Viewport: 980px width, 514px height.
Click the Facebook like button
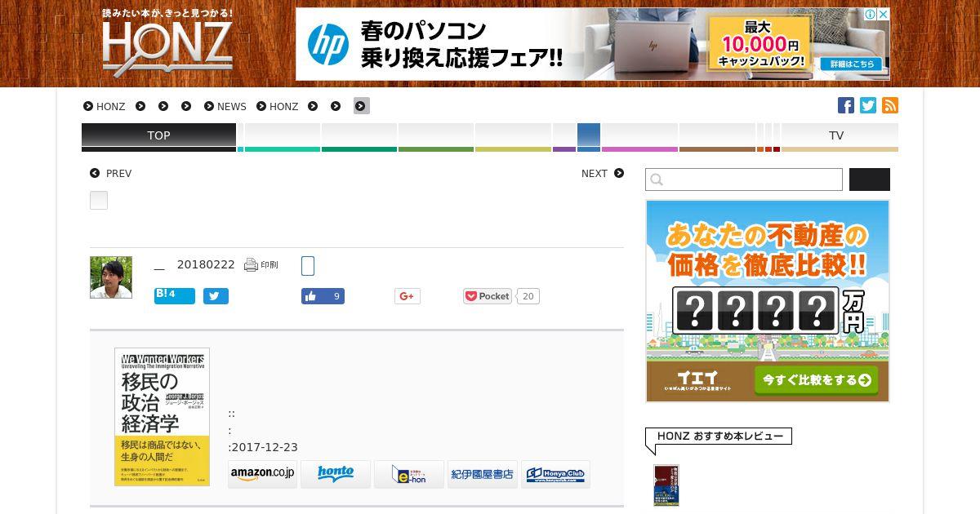pos(323,296)
